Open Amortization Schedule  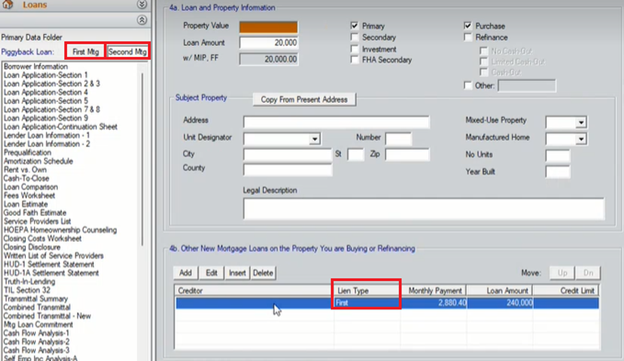(x=38, y=161)
